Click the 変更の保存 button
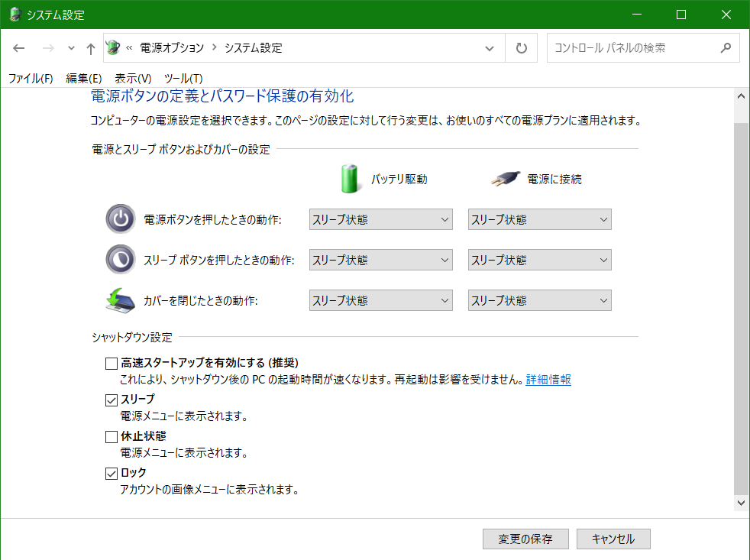 tap(525, 539)
